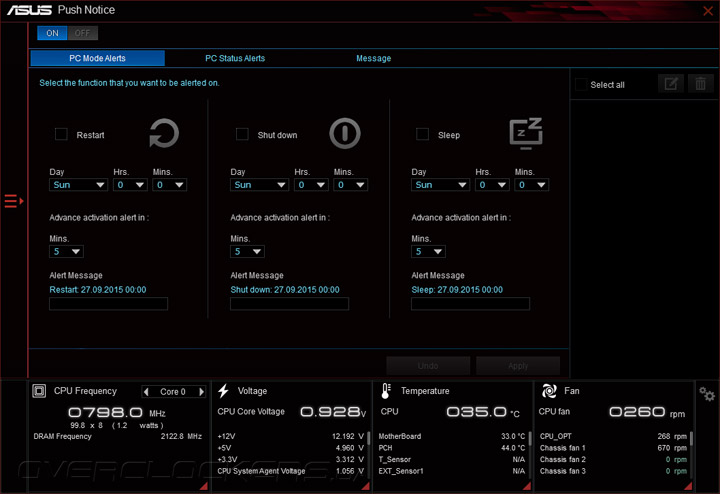Check the Select all checkbox
Image resolution: width=720 pixels, height=494 pixels.
[581, 84]
